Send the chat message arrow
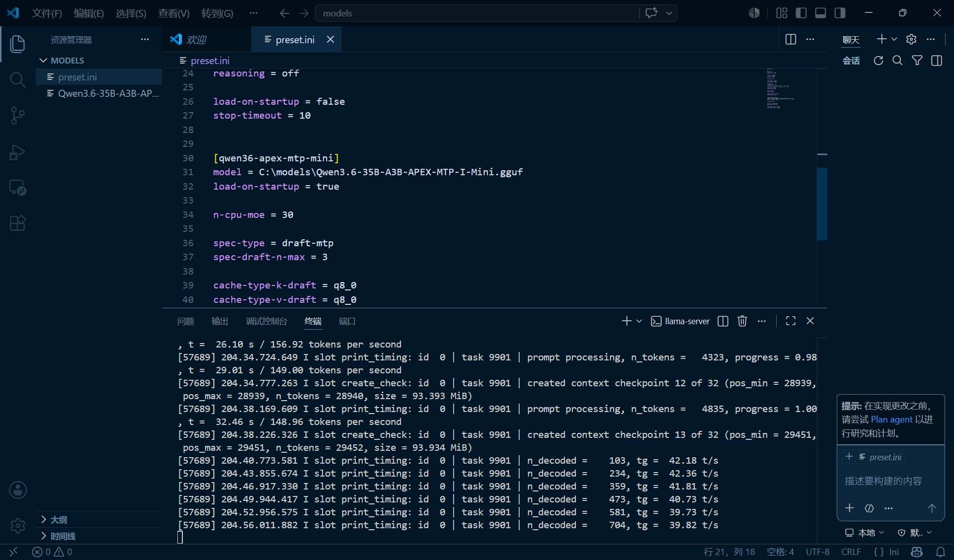 pos(932,508)
